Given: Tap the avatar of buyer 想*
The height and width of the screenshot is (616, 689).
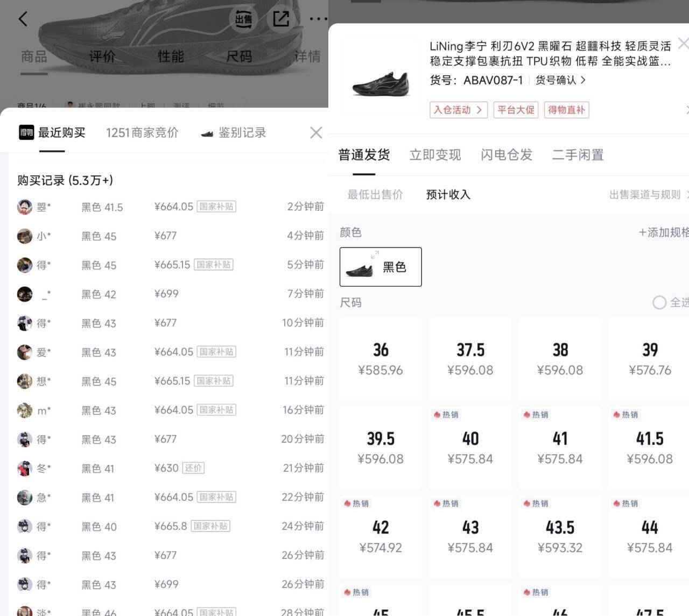Looking at the screenshot, I should pyautogui.click(x=25, y=381).
